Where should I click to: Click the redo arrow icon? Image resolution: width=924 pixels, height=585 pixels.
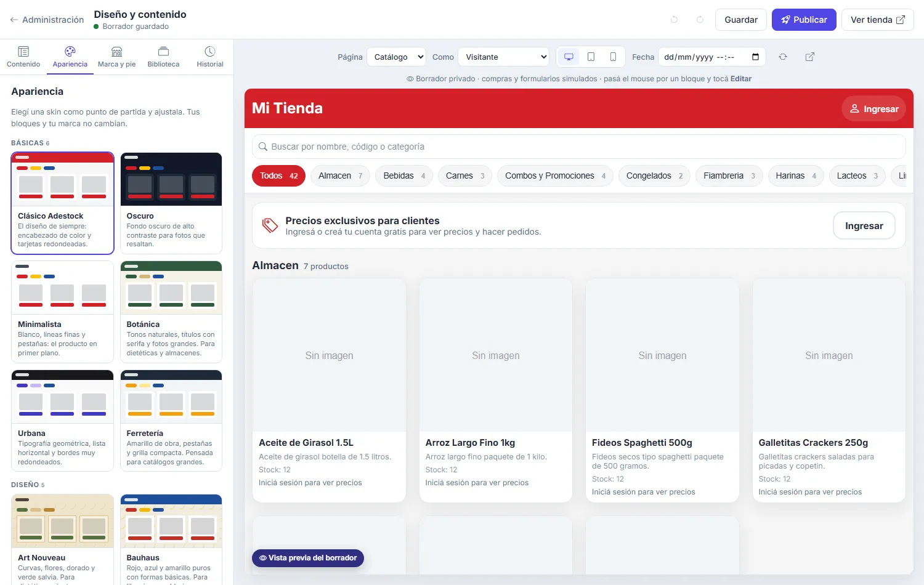click(700, 20)
